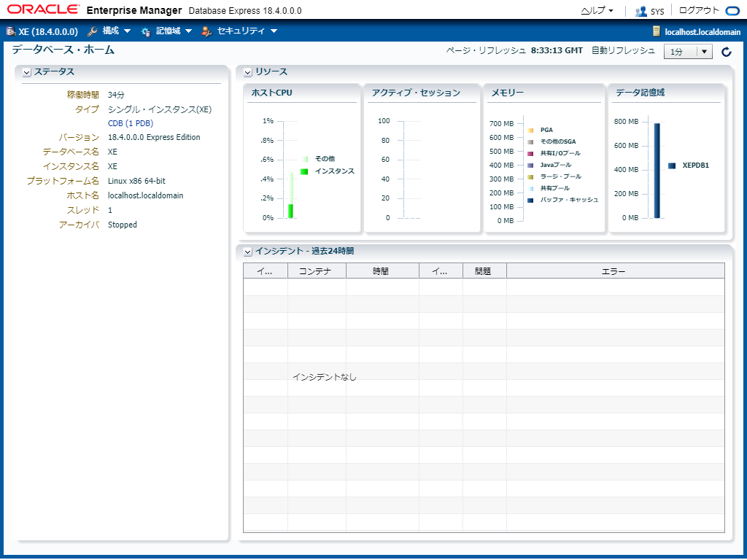Click the XEPDB1 legend swatch
747x560 pixels.
pyautogui.click(x=672, y=166)
